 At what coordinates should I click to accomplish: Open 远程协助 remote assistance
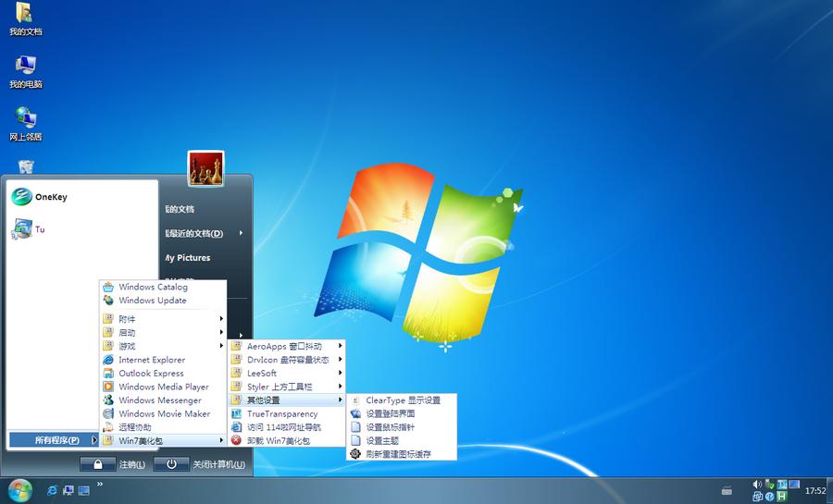coord(163,427)
